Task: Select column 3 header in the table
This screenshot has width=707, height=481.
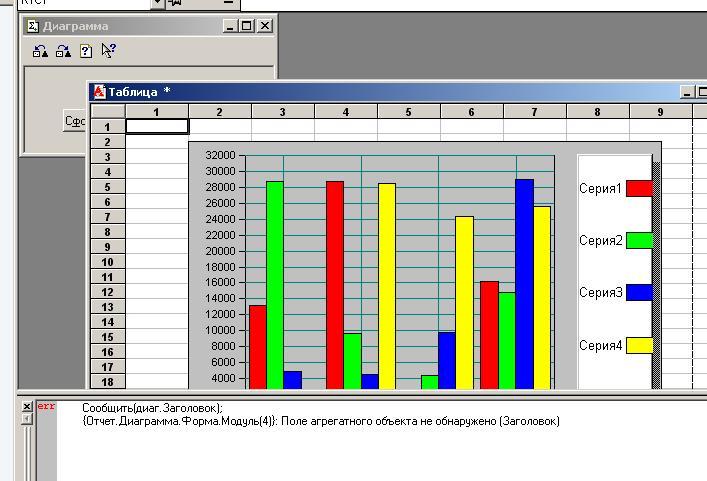Action: (282, 112)
